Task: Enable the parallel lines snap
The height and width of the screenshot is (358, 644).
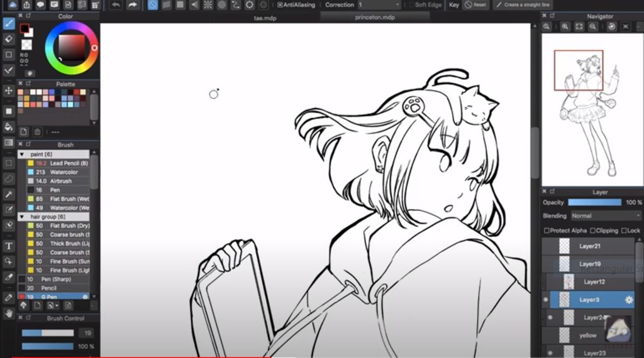Action: pos(166,5)
